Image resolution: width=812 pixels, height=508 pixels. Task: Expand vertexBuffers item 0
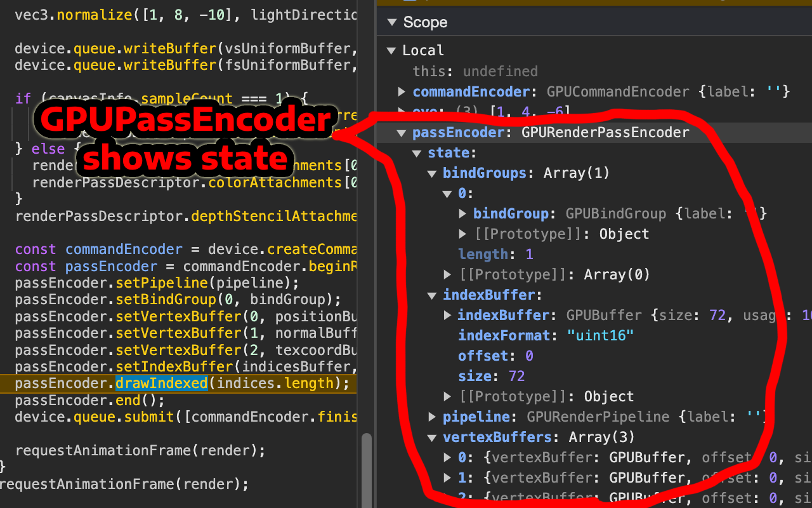point(448,457)
